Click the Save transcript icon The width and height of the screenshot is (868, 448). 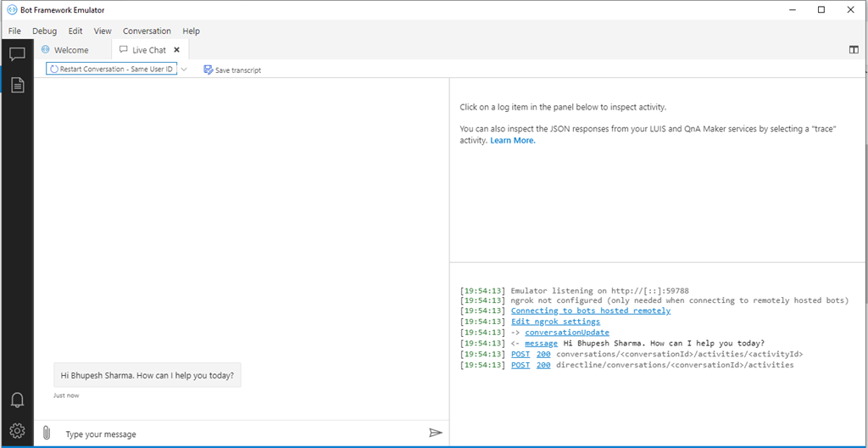coord(209,70)
